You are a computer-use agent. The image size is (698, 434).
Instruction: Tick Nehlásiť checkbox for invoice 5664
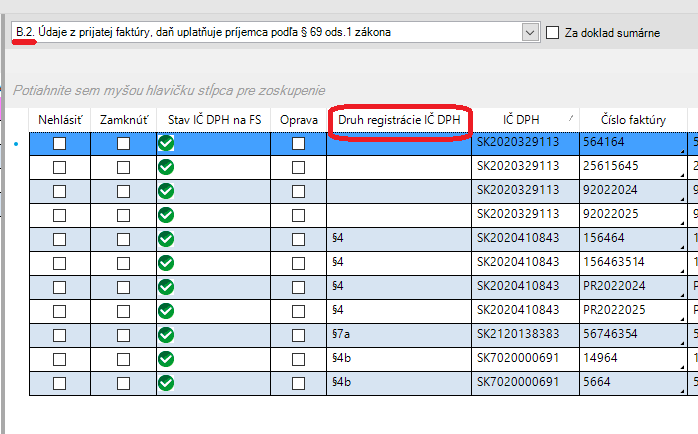[59, 384]
